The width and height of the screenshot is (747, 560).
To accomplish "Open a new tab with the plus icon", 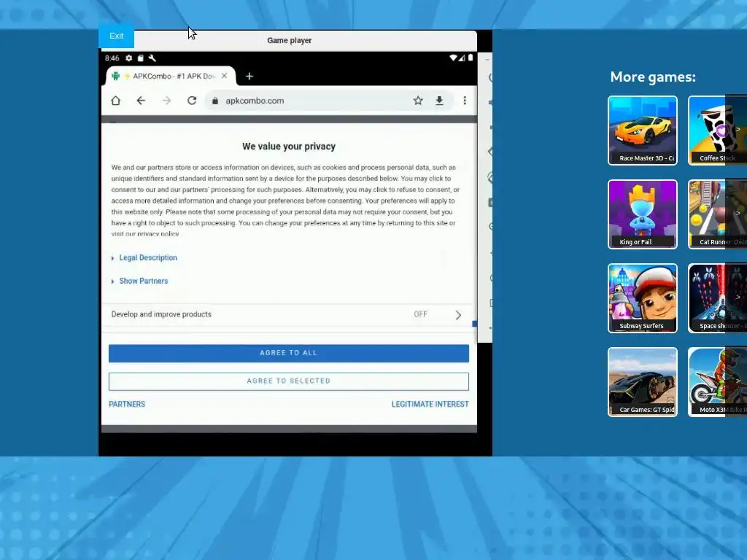I will [249, 76].
